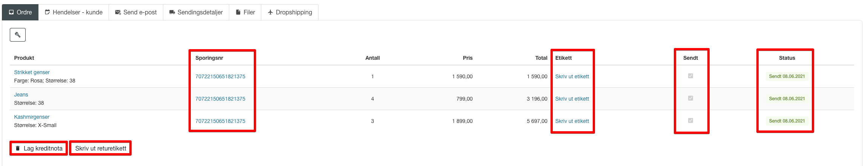Toggle Sendt checkbox for Strikket genser
Screen dimensions: 868x166
click(x=690, y=76)
